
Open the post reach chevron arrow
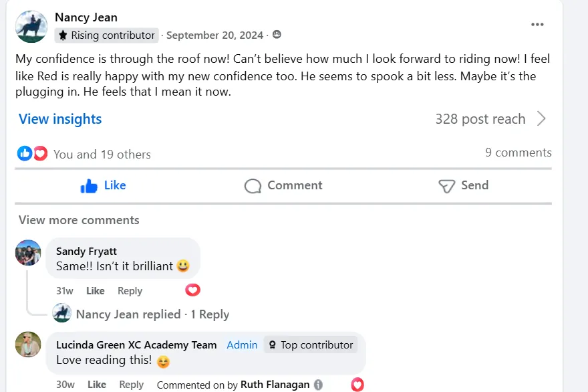coord(541,119)
